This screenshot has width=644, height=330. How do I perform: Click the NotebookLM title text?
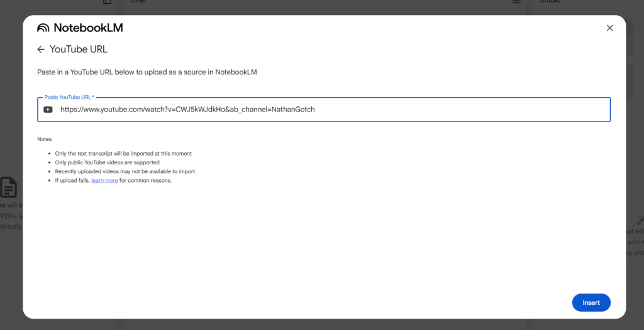click(88, 28)
